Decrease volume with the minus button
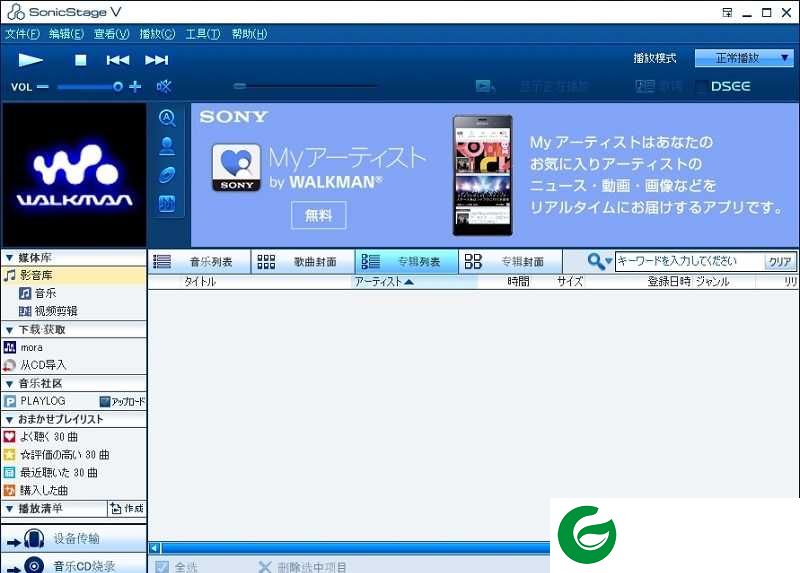The height and width of the screenshot is (573, 800). pyautogui.click(x=43, y=87)
